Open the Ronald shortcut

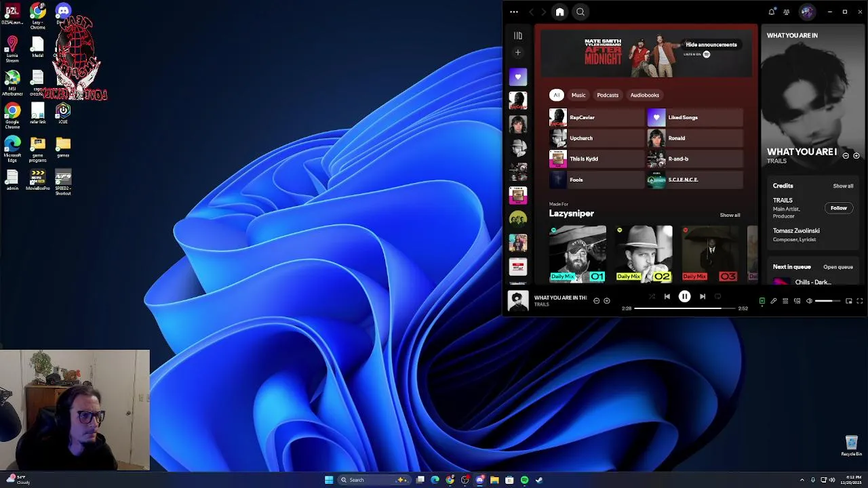click(695, 138)
